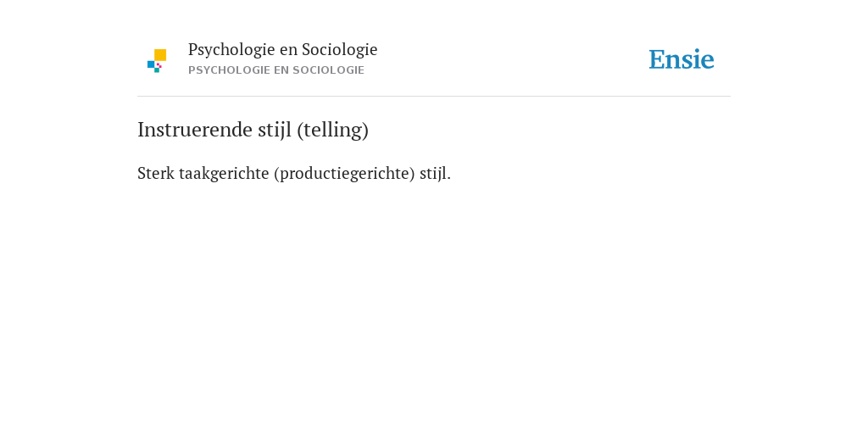Click the word "(productiegerichte)" in the definition
The width and height of the screenshot is (868, 434).
pos(344,175)
